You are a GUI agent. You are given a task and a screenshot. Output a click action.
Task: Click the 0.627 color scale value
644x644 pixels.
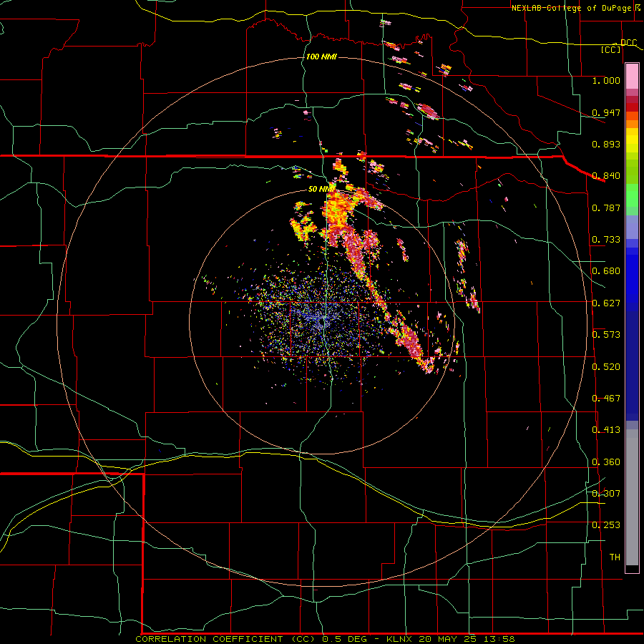[x=606, y=303]
